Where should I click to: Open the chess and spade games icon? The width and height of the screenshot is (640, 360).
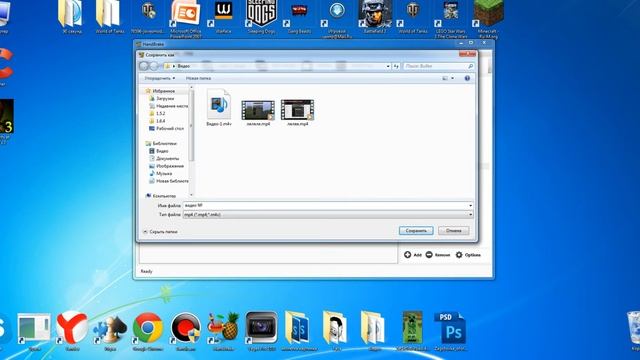[x=110, y=331]
